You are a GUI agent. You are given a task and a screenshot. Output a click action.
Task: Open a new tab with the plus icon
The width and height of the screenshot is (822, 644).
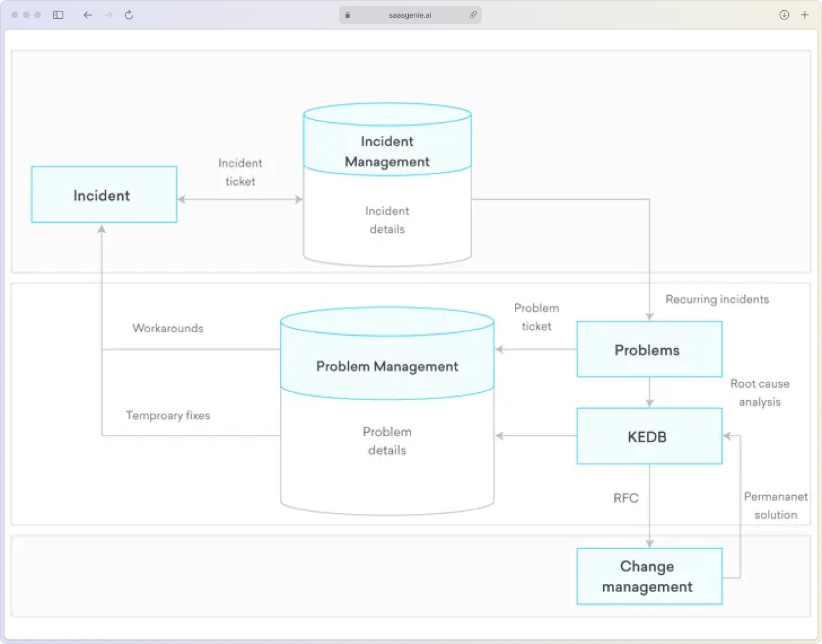(x=805, y=15)
